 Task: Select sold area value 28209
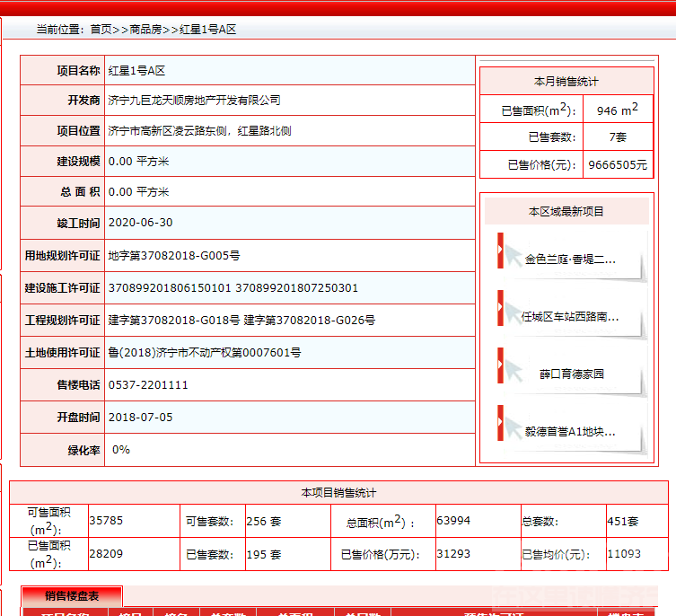click(x=106, y=554)
